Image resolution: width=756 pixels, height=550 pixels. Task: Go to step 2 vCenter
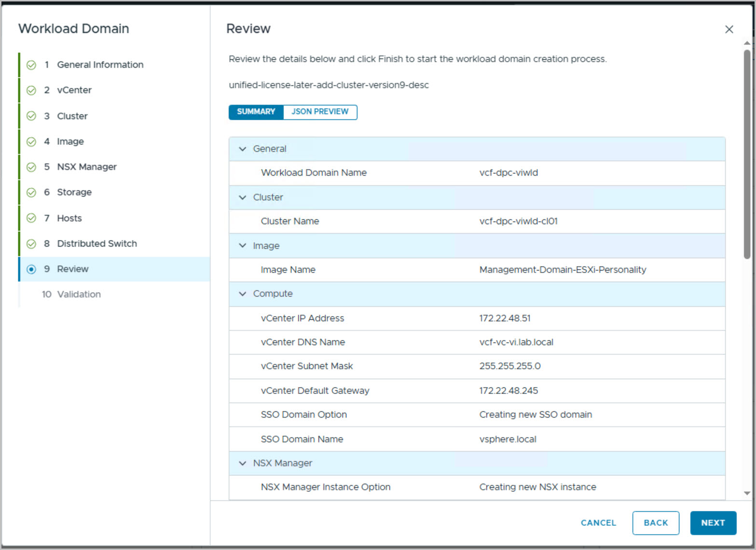coord(114,90)
